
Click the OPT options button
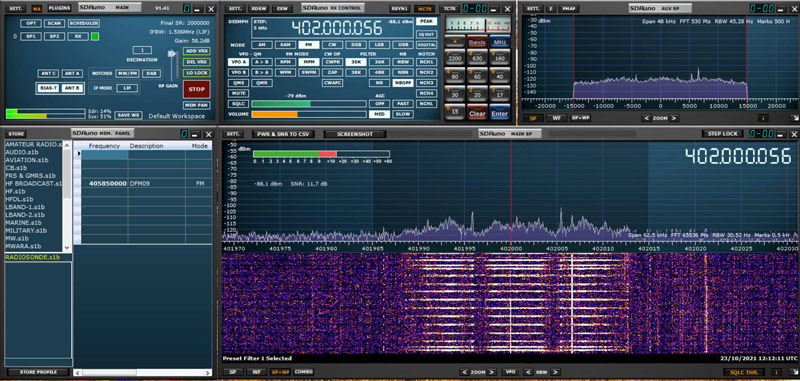tap(31, 23)
